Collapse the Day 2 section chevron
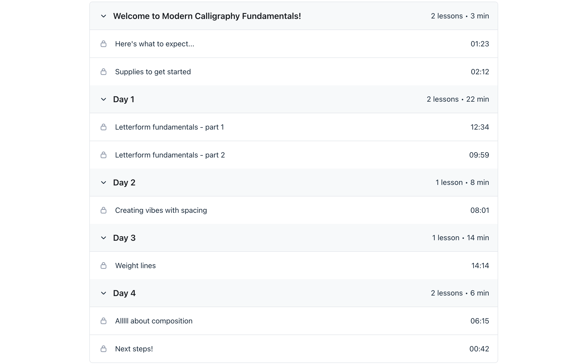Viewport: 588px width, 364px height. (x=104, y=183)
